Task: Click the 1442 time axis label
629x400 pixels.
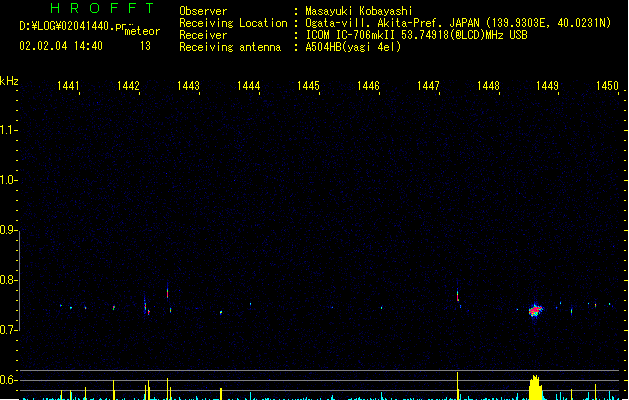Action: tap(128, 86)
